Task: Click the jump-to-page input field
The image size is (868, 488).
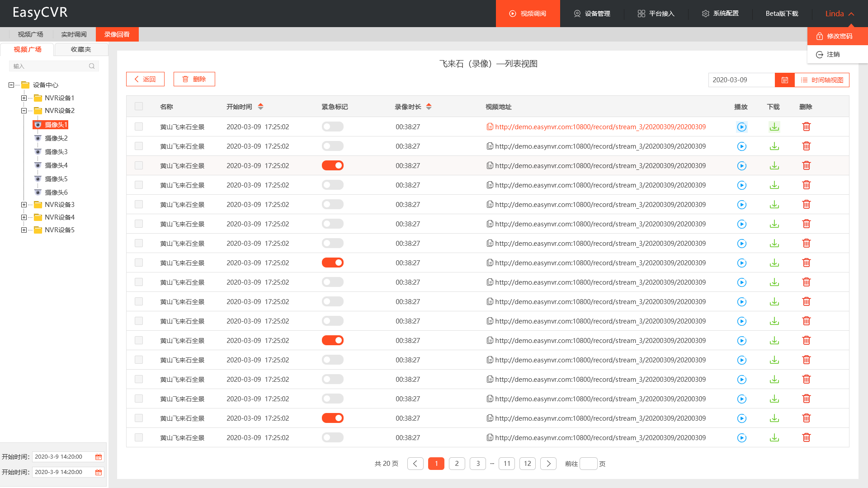Action: [588, 464]
